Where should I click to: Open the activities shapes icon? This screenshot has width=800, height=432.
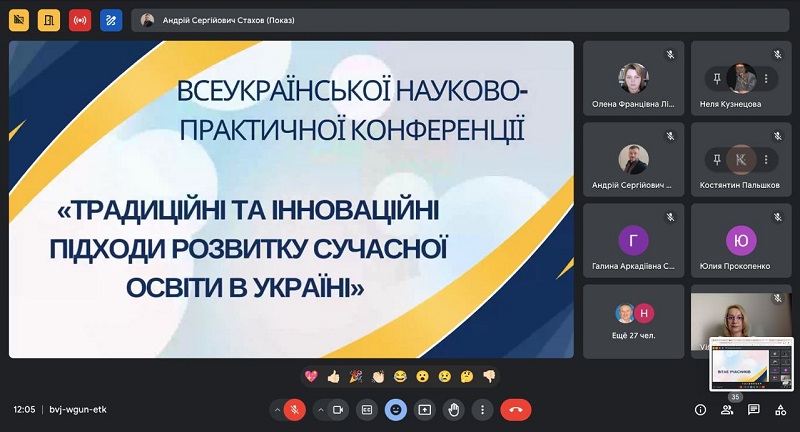coord(781,409)
